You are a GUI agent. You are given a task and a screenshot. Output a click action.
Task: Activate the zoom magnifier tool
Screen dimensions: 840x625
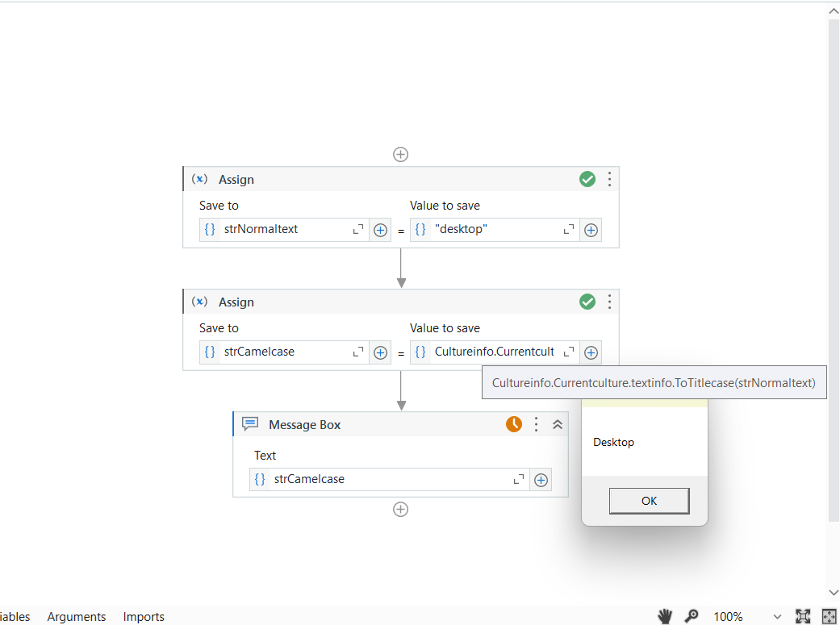tap(691, 616)
